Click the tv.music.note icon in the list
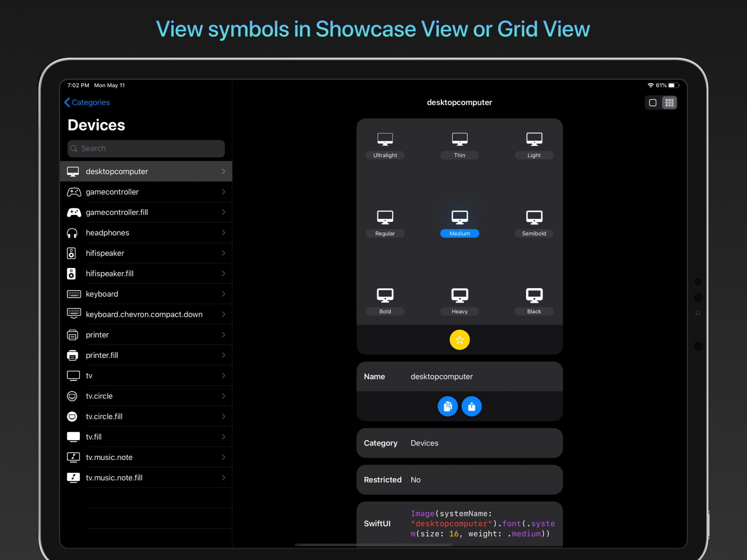This screenshot has height=560, width=747. coord(73,457)
